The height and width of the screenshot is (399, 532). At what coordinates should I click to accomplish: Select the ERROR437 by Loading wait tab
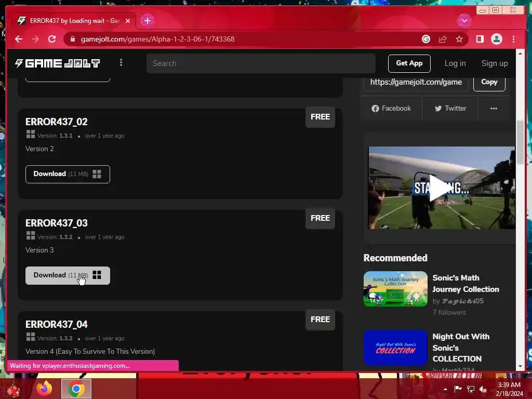point(74,21)
